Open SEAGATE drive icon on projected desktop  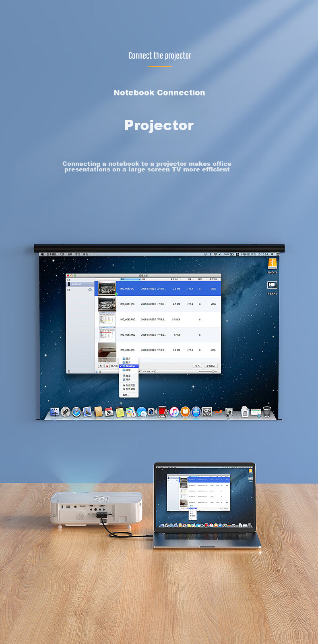273,266
